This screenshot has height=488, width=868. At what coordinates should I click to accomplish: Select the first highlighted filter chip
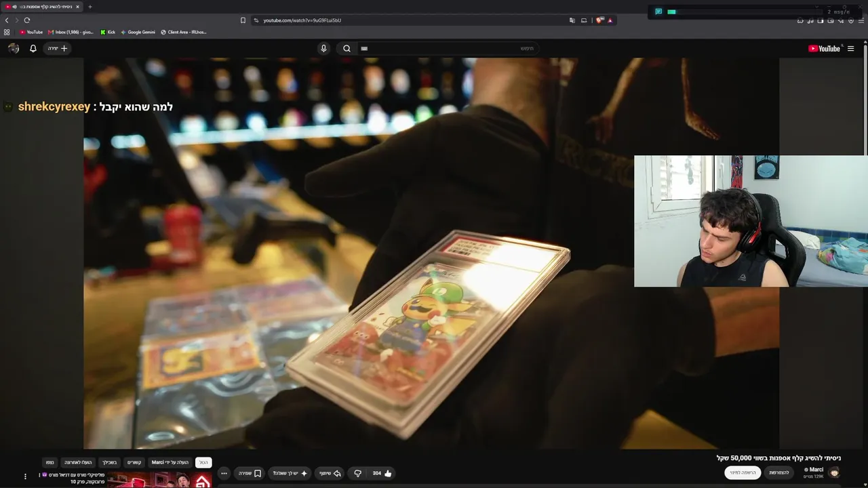point(203,462)
